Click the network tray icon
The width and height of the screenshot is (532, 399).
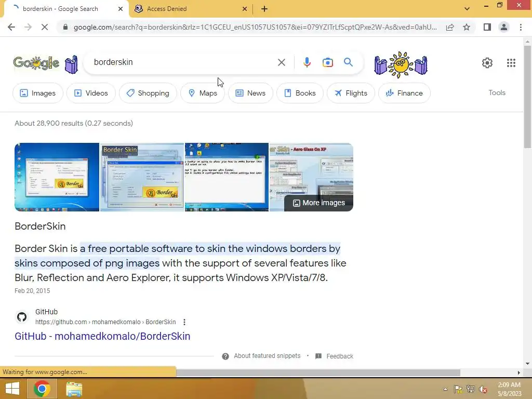pyautogui.click(x=471, y=389)
